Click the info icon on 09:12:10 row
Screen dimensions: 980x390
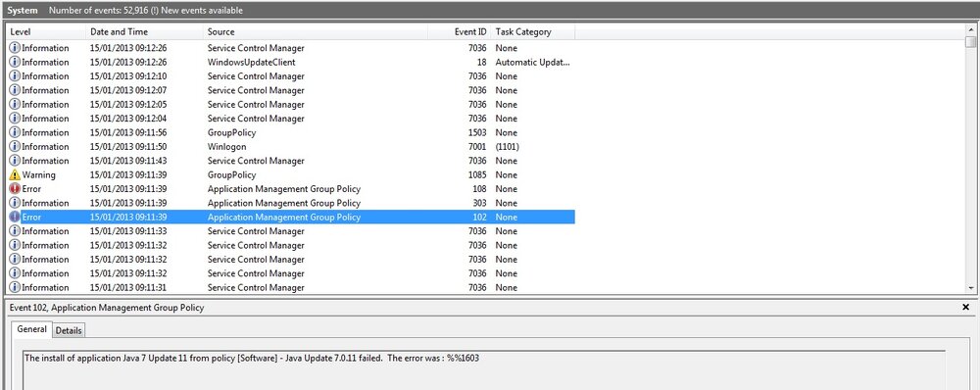tap(15, 76)
